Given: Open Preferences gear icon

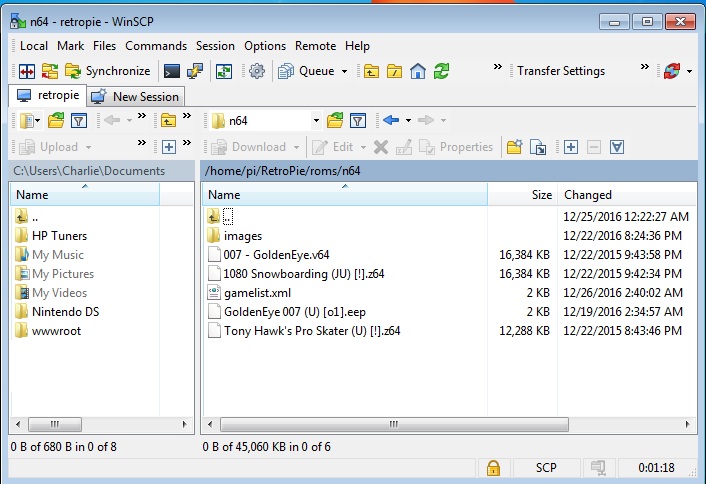Looking at the screenshot, I should click(x=257, y=71).
